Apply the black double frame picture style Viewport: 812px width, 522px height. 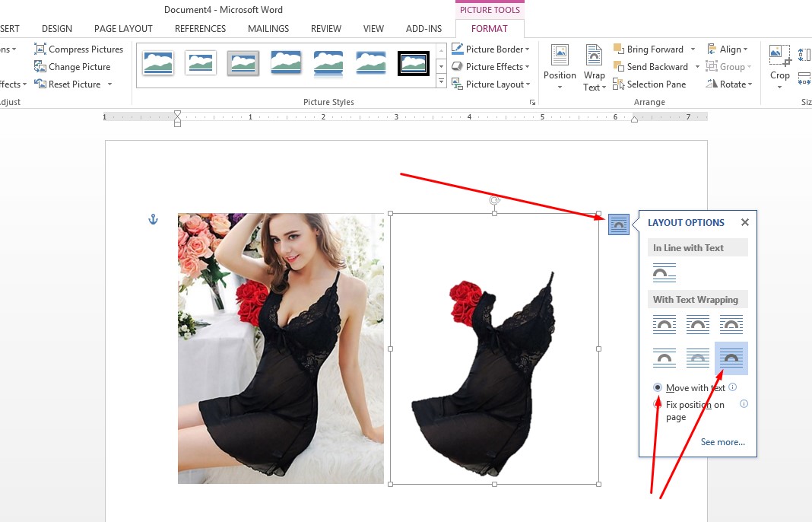tap(414, 63)
